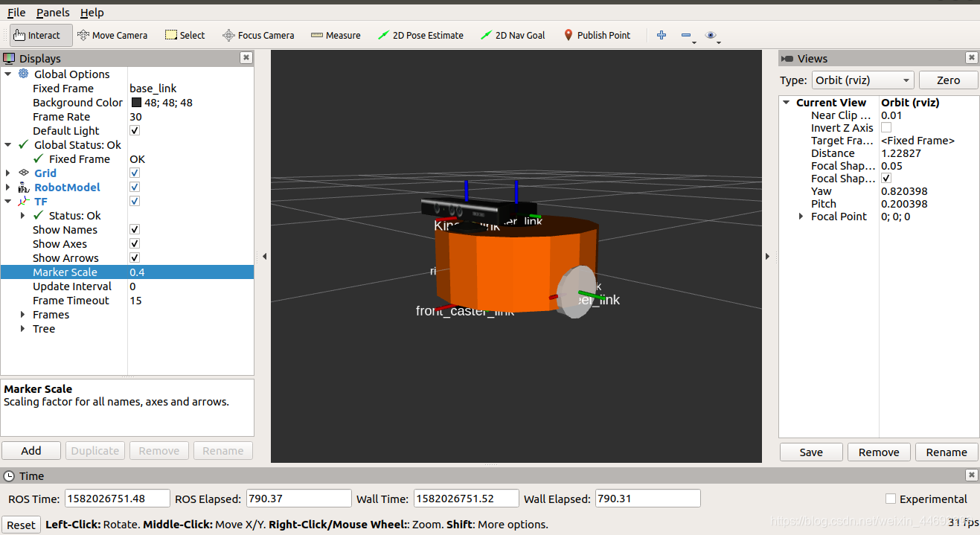Pick the Publish Point tool
This screenshot has width=980, height=535.
[x=597, y=35]
